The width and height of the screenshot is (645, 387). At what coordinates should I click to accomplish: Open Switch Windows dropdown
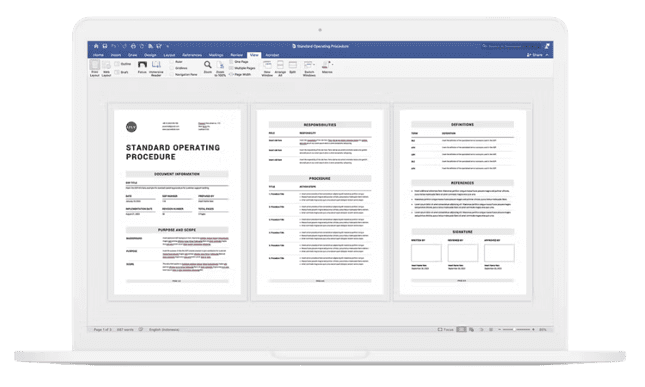point(309,68)
